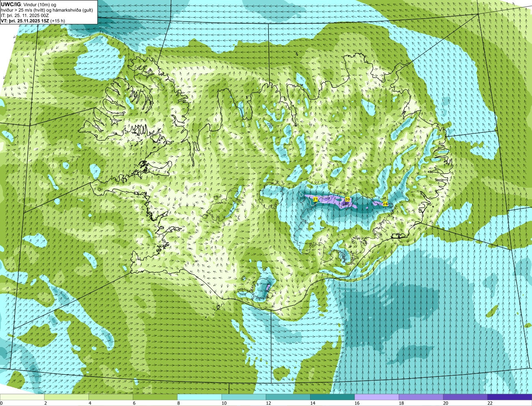Click the legend scale value 2
The height and width of the screenshot is (406, 532).
(x=45, y=403)
